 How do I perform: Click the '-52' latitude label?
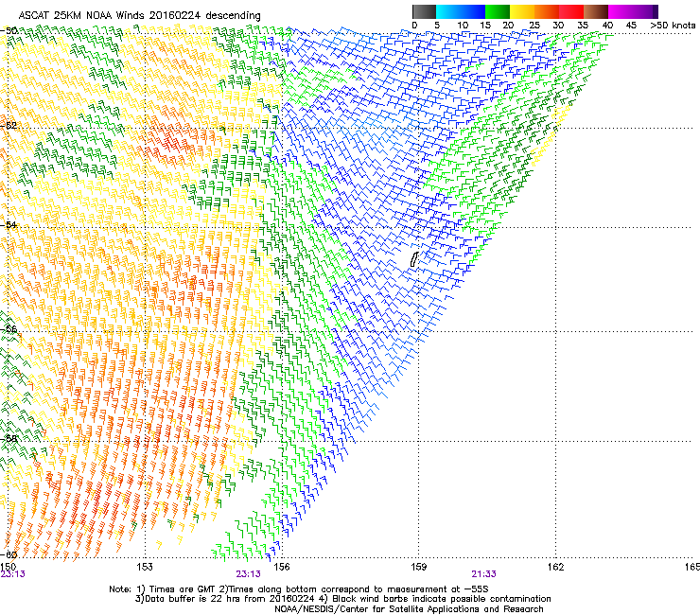click(x=9, y=126)
